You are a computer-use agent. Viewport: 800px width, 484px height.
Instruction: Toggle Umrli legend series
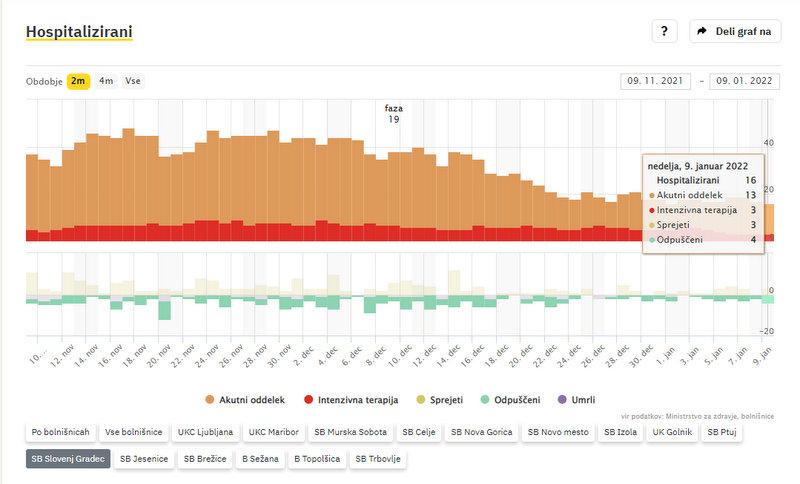click(576, 400)
